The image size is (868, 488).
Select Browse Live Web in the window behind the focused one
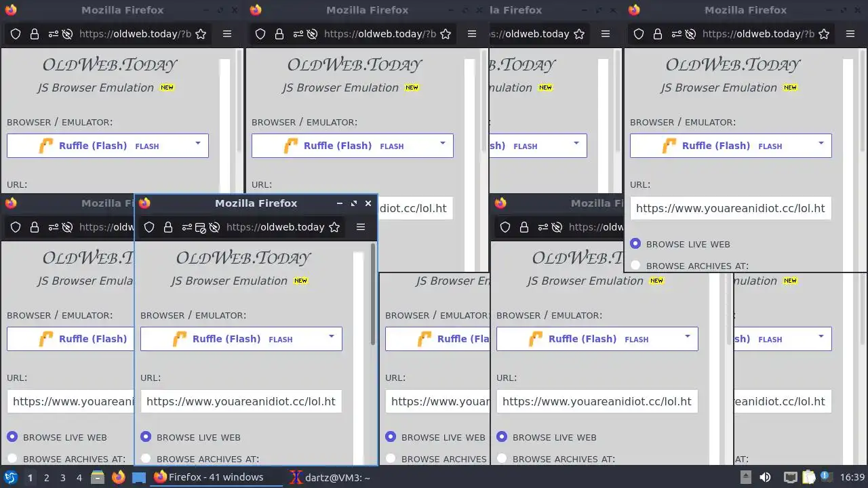tap(391, 437)
